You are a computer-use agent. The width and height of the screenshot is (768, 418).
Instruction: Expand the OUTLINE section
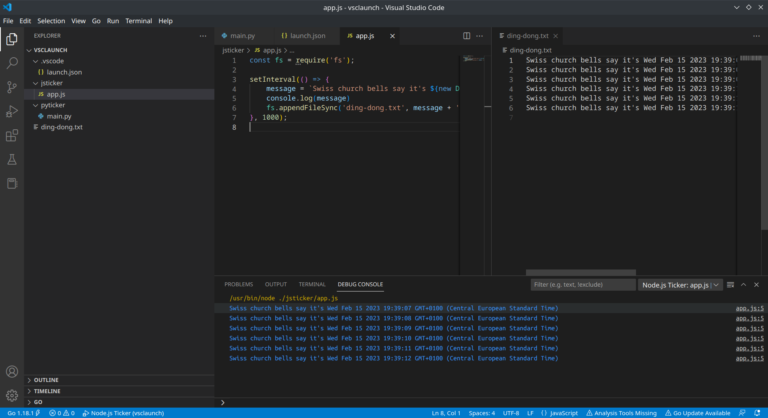pos(119,380)
